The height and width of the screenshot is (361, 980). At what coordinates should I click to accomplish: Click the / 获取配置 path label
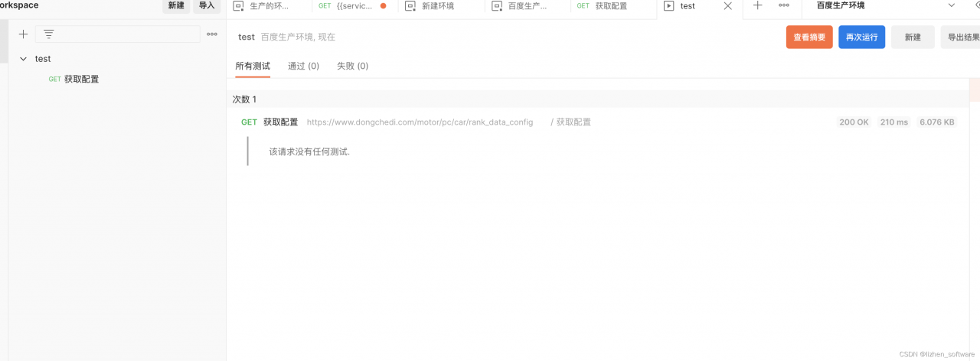tap(570, 122)
